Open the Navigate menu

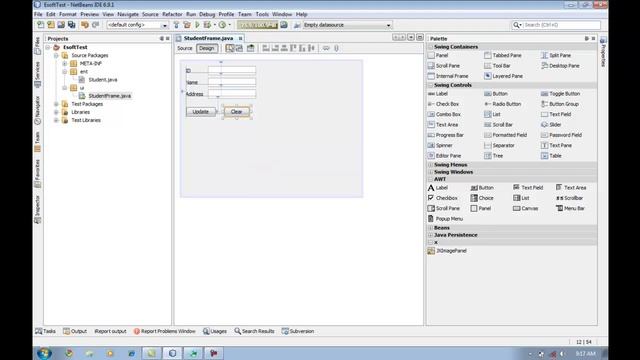coord(128,14)
